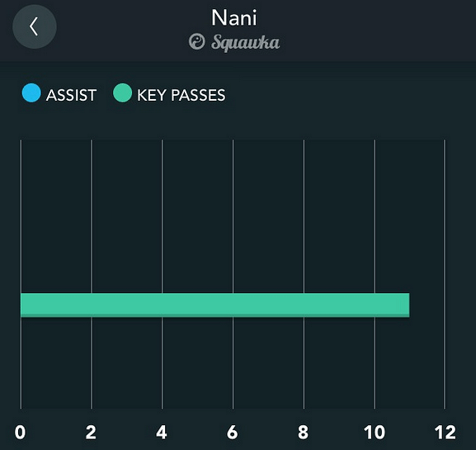Click axis label 8
Screen dimensions: 476x450
tap(303, 432)
